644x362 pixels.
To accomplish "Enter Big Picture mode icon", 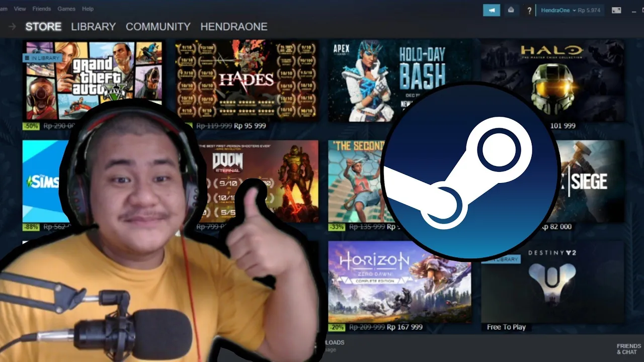I will pos(616,10).
